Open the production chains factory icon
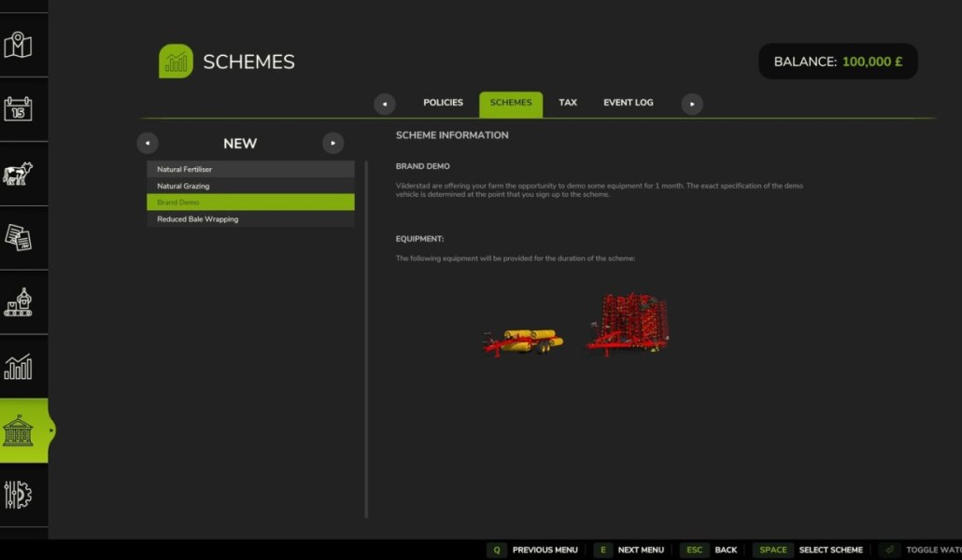The height and width of the screenshot is (560, 962). click(x=18, y=302)
